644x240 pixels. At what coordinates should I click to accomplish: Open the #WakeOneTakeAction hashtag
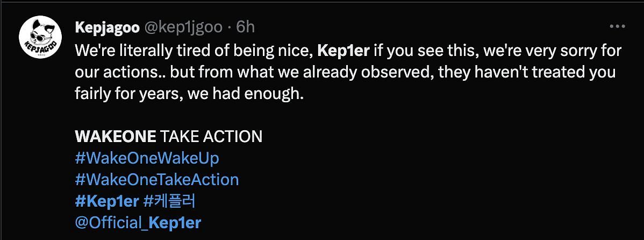click(157, 180)
